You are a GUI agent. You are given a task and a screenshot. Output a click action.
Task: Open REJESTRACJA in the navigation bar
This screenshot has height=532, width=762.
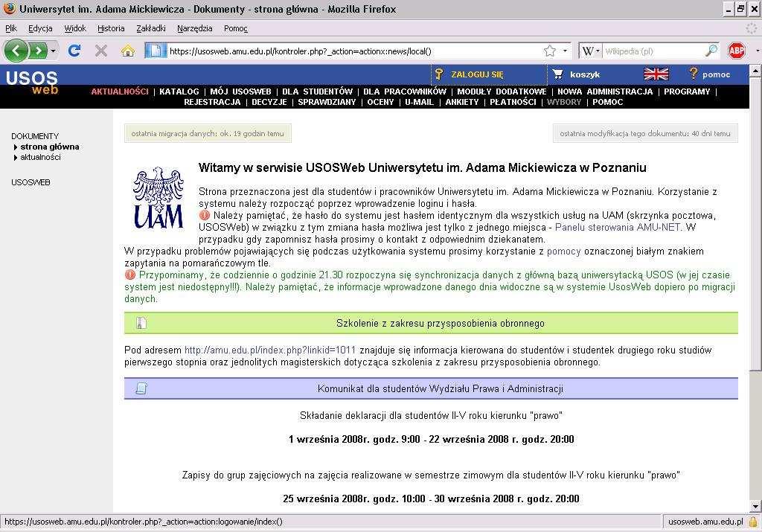tap(212, 102)
